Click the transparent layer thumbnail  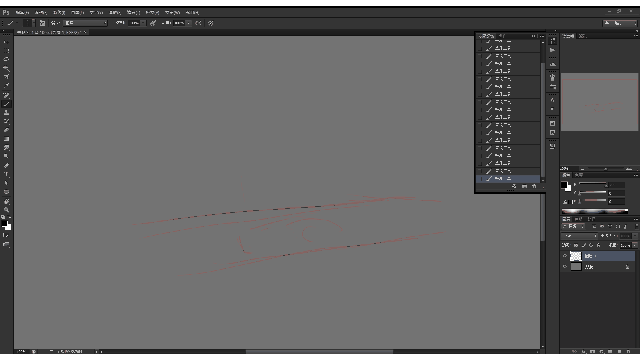pos(576,256)
